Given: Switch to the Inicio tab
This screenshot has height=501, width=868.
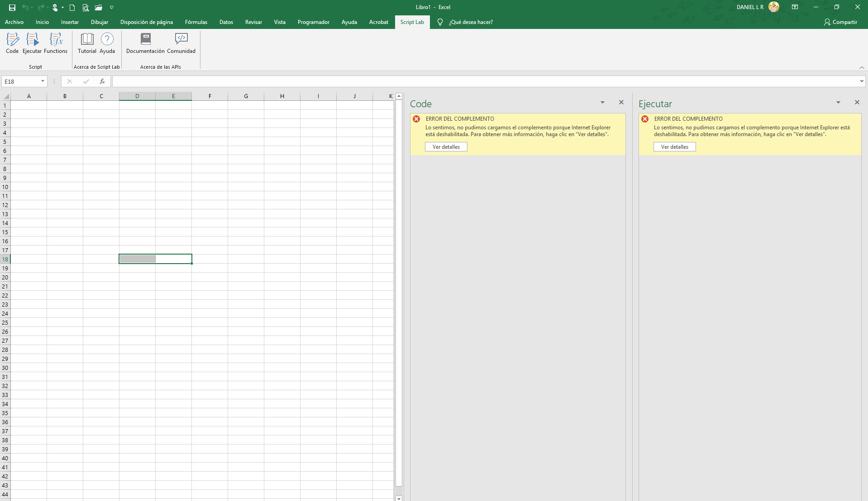Looking at the screenshot, I should (42, 22).
